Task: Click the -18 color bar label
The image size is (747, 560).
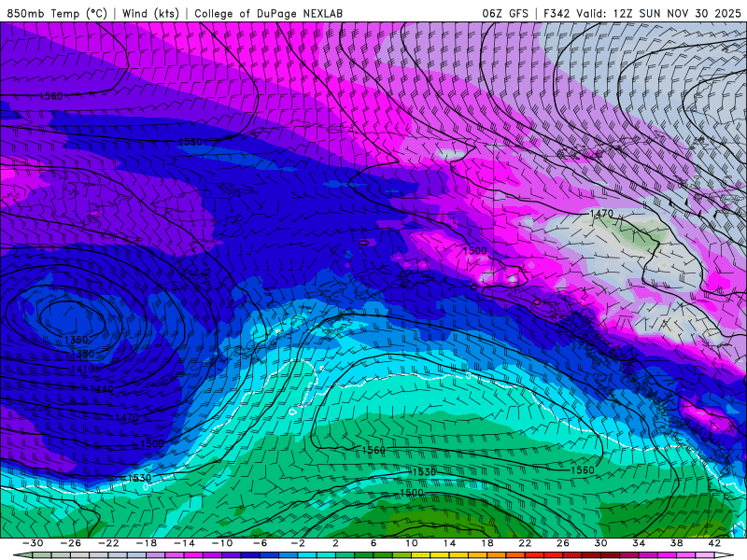Action: [x=147, y=543]
